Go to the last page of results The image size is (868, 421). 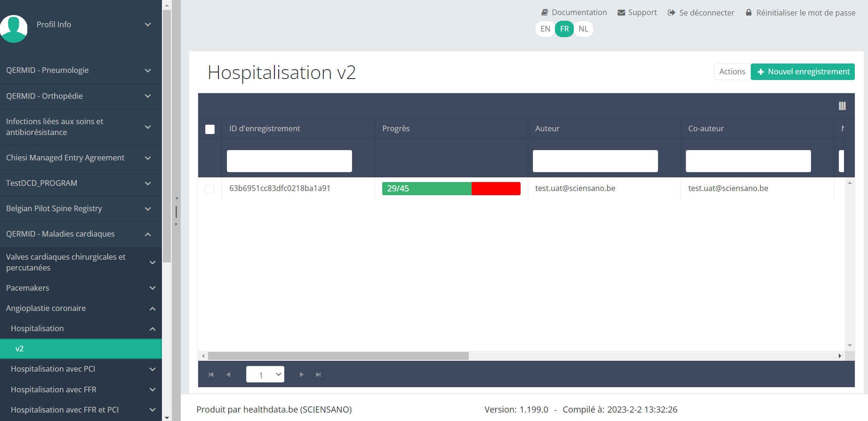pyautogui.click(x=318, y=374)
